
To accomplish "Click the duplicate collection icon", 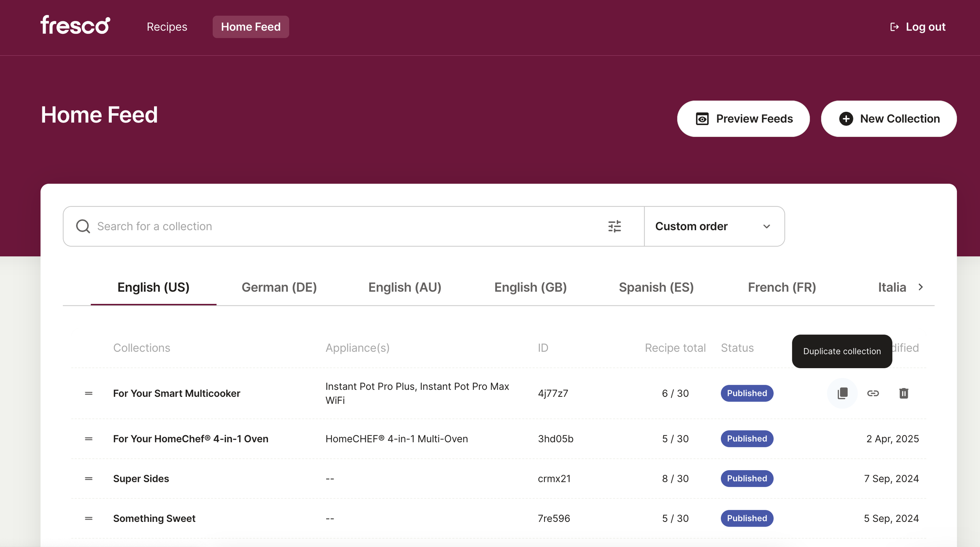I will coord(842,393).
